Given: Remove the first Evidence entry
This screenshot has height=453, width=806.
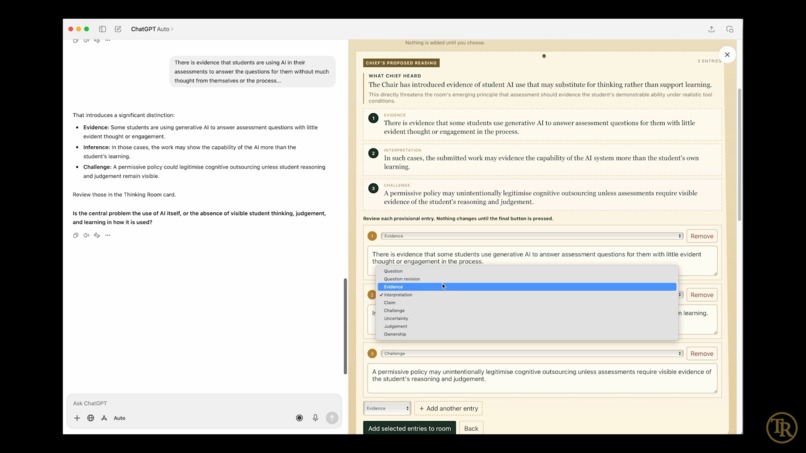Looking at the screenshot, I should pyautogui.click(x=702, y=236).
